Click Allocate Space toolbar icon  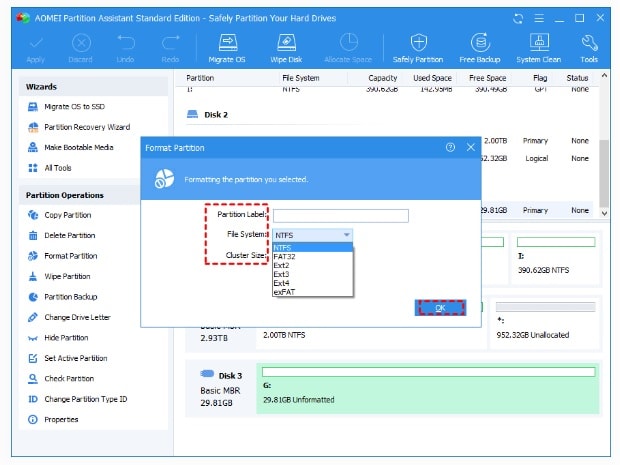pyautogui.click(x=348, y=42)
